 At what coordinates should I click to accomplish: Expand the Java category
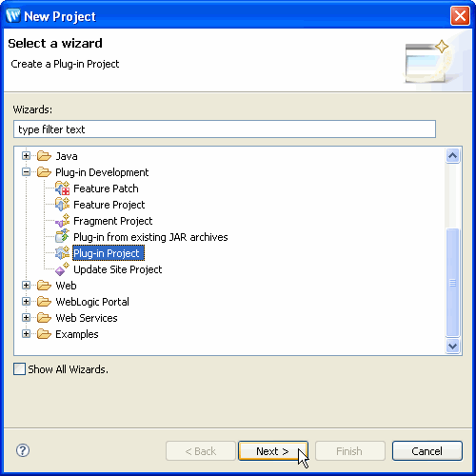point(26,156)
